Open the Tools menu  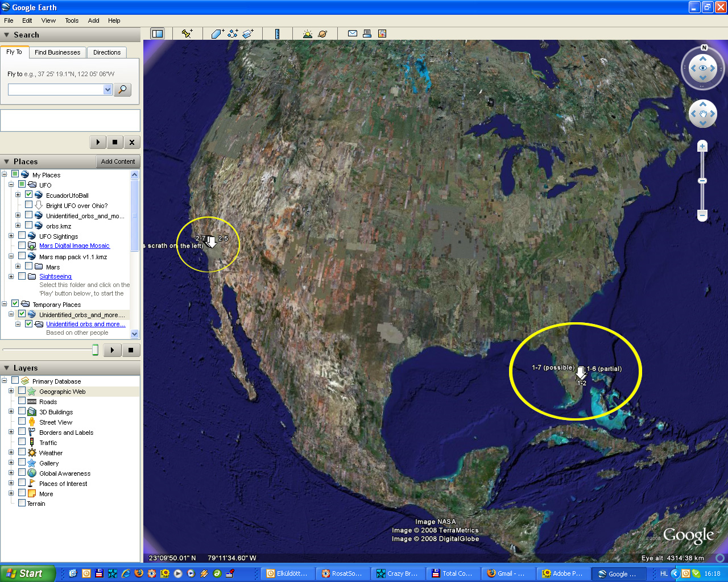tap(72, 20)
